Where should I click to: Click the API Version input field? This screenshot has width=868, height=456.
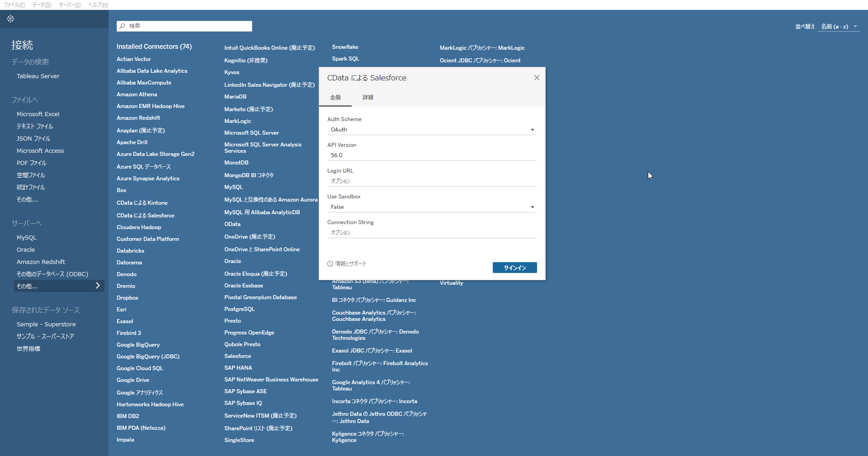tap(432, 155)
